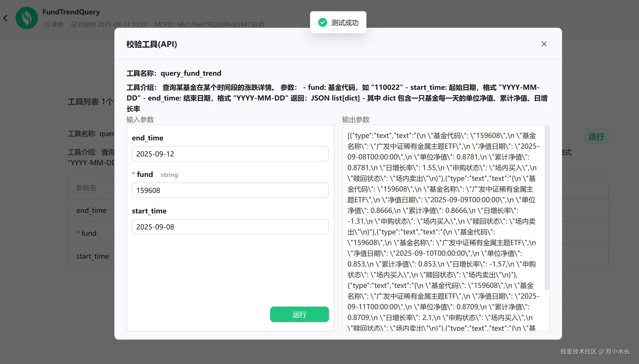Click the back arrow to leave FundTrendQuery
Image resolution: width=639 pixels, height=364 pixels.
click(6, 18)
